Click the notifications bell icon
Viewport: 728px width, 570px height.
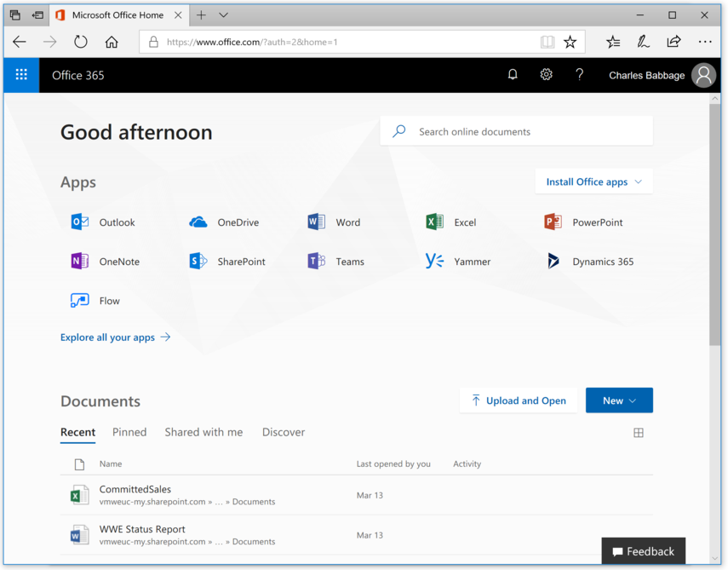[x=513, y=75]
